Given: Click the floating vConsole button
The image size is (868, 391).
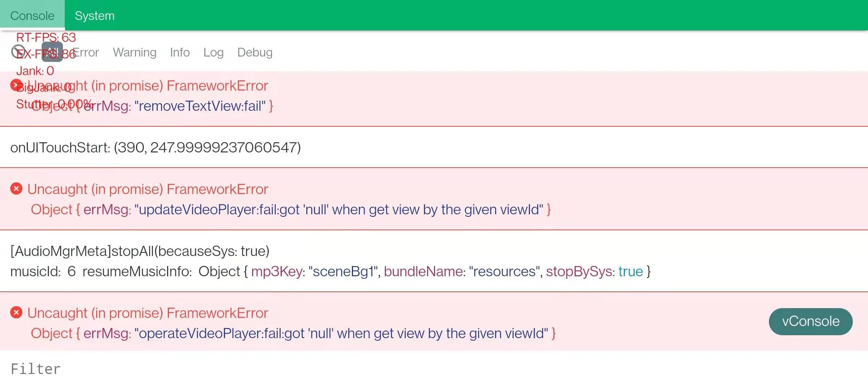Looking at the screenshot, I should click(x=810, y=321).
